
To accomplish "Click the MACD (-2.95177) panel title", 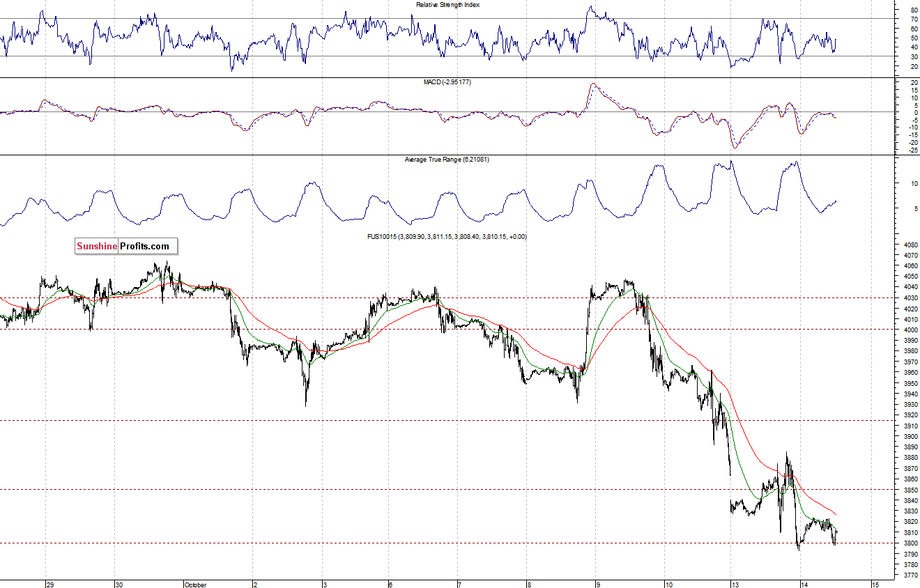I will [447, 82].
